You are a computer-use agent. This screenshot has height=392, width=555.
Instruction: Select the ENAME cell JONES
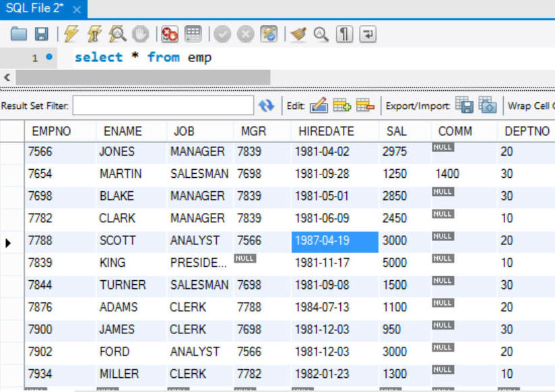click(x=131, y=152)
